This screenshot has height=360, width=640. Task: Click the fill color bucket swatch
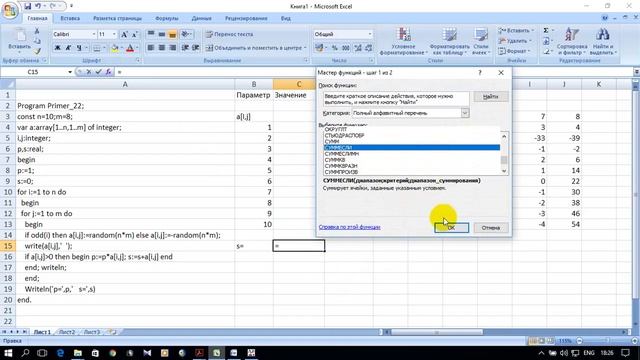(115, 48)
